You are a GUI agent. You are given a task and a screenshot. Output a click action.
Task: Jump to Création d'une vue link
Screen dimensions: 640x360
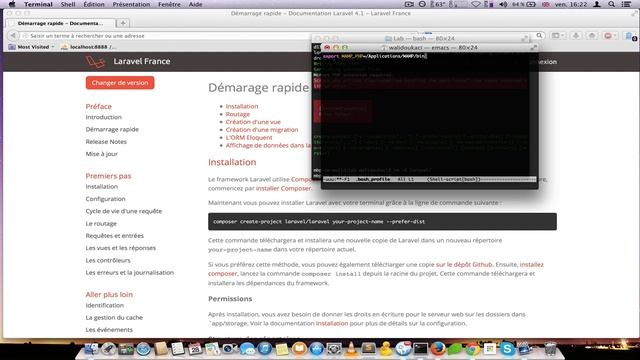tap(253, 122)
